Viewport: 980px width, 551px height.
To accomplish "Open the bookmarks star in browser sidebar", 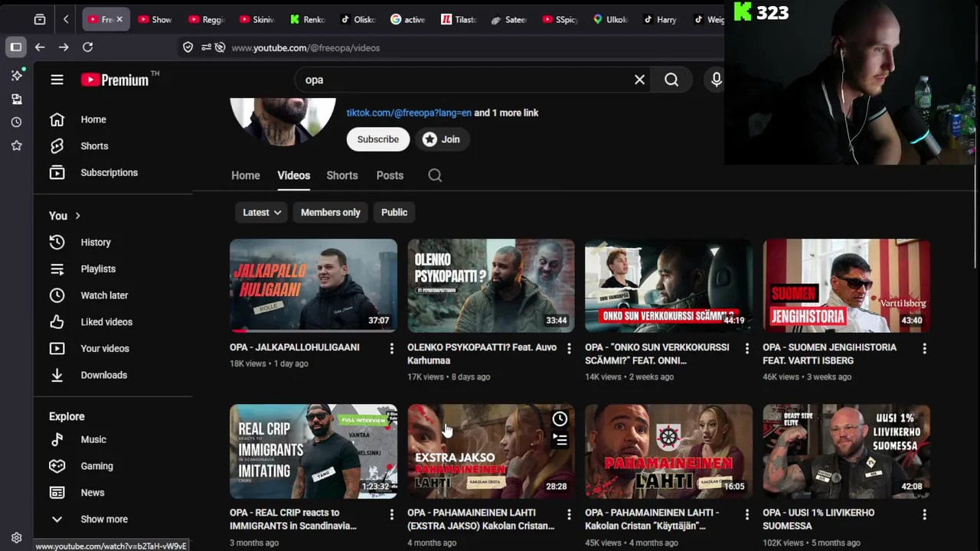I will 16,145.
